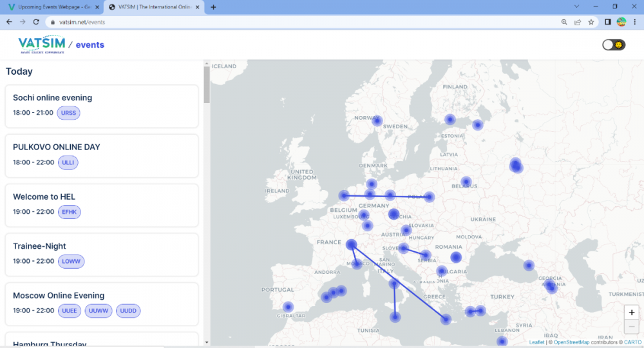Go back using the browser arrow

point(9,22)
